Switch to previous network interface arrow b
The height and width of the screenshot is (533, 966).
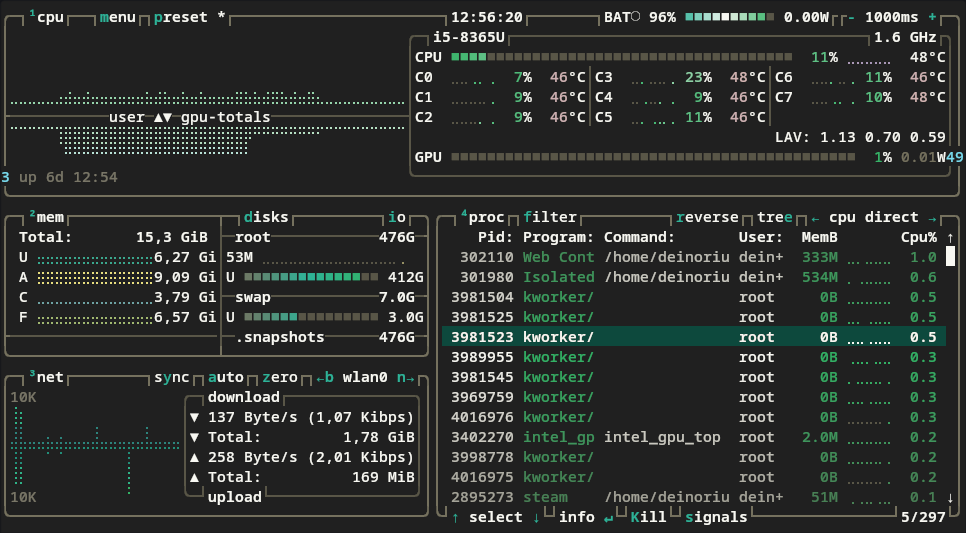[325, 377]
